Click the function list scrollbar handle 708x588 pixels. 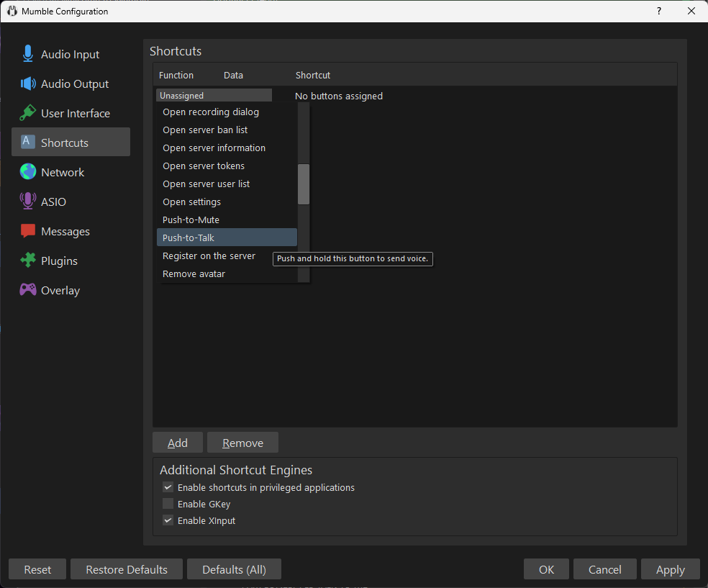(304, 184)
